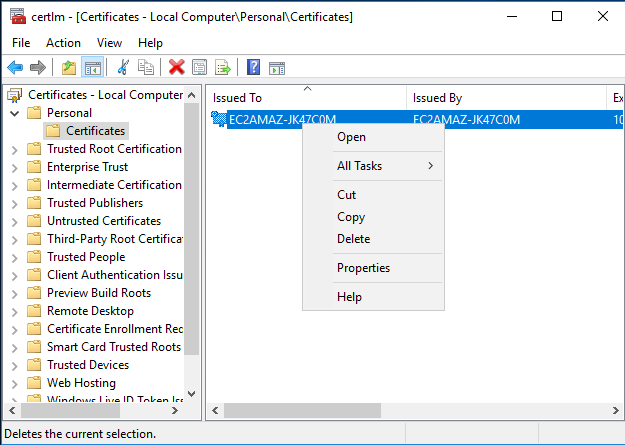Click list pane horizontal scroll left arrow
Image resolution: width=625 pixels, height=445 pixels.
pyautogui.click(x=215, y=410)
